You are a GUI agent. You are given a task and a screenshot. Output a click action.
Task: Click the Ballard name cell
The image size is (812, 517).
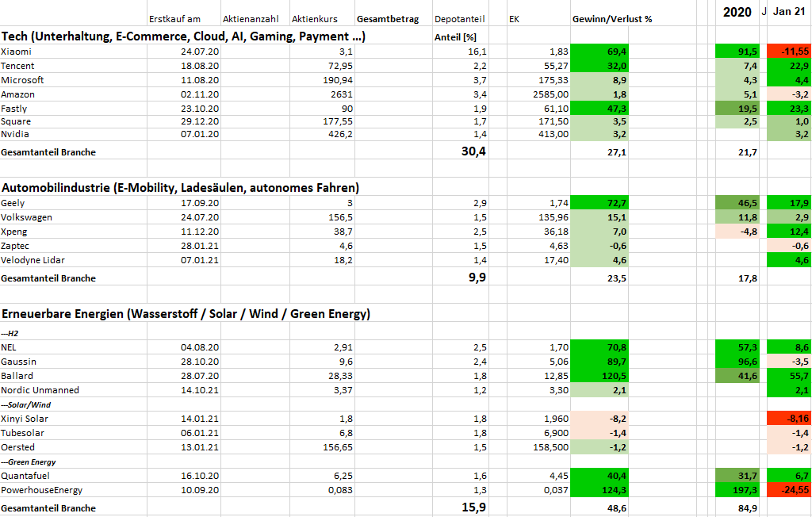click(x=74, y=376)
